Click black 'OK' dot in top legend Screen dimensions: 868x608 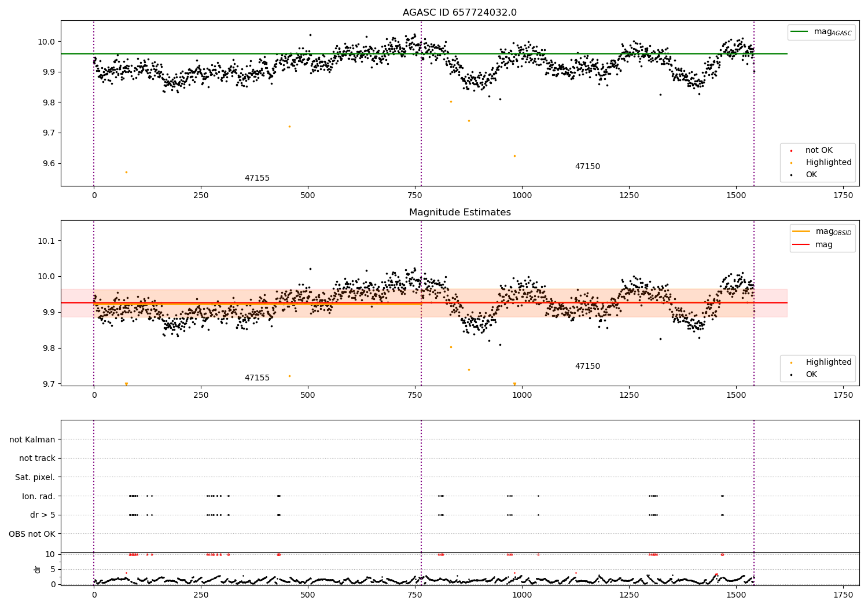[791, 175]
